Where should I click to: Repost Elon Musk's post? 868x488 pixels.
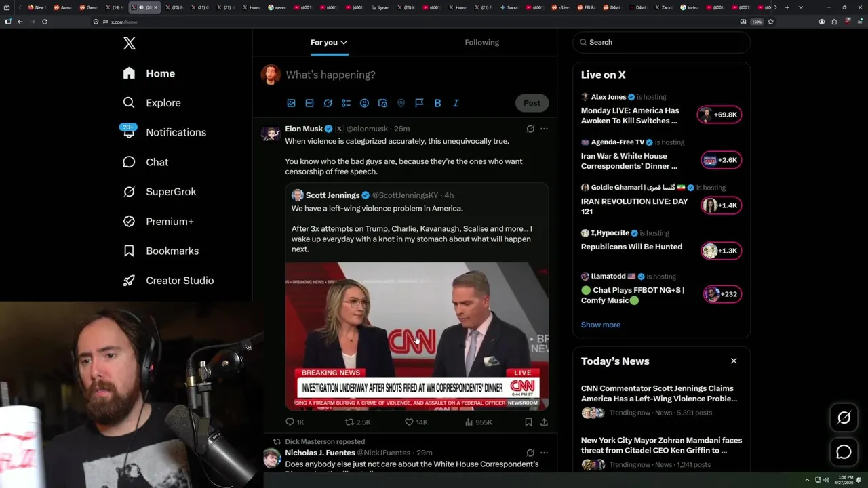click(357, 422)
